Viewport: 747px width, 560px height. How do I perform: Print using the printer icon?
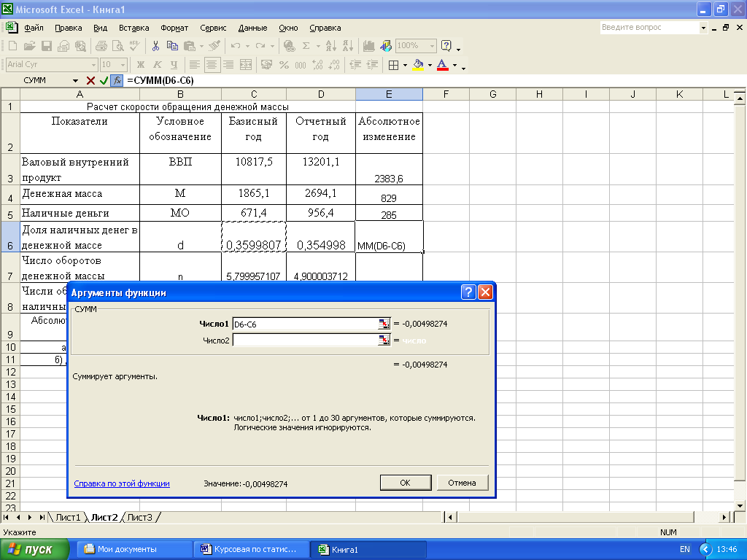101,46
